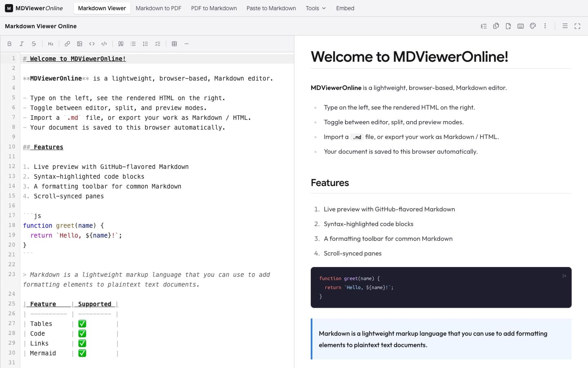This screenshot has width=588, height=368.
Task: Enter fullscreen mode with the corner-brackets icon
Action: (x=577, y=26)
